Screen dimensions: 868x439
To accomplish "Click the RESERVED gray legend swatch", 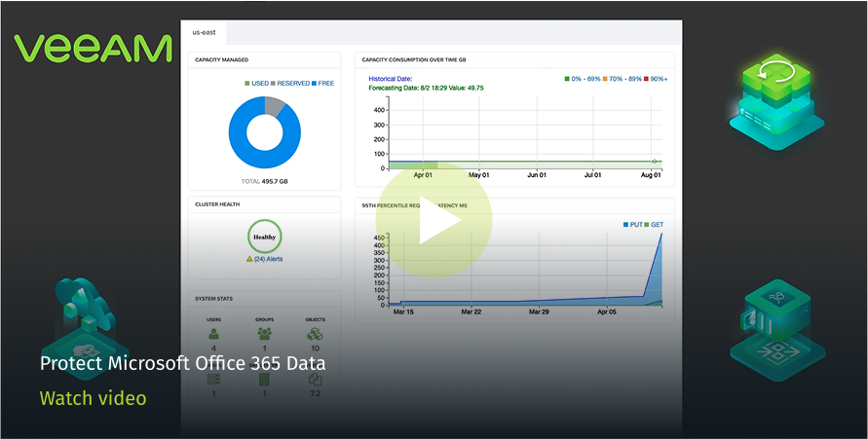I will 273,84.
